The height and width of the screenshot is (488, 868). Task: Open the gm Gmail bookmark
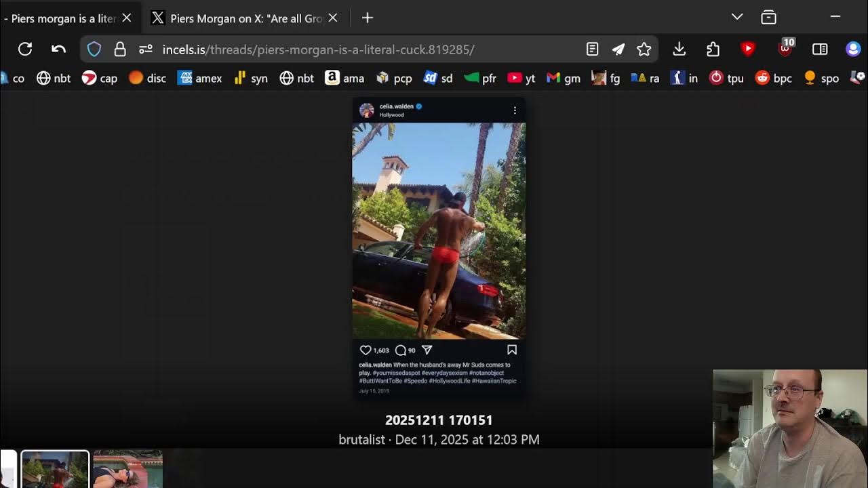pyautogui.click(x=564, y=78)
